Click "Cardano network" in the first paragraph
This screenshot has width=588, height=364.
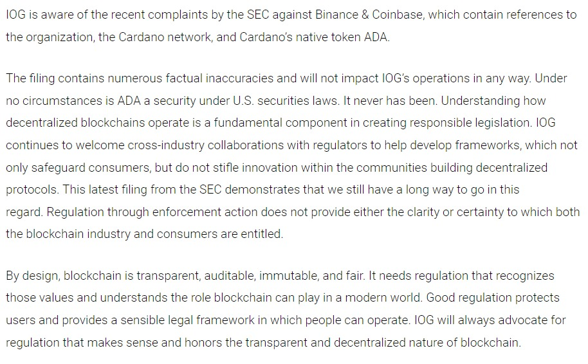point(165,37)
